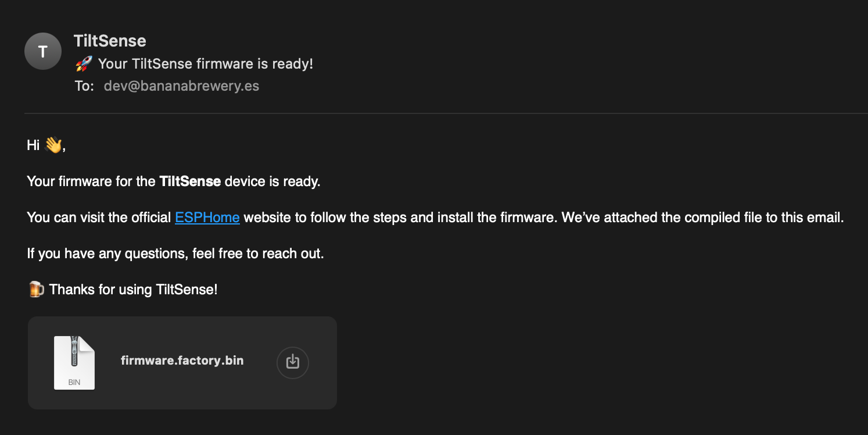Screen dimensions: 868x435
Task: Download the firmware.factory.bin attachment
Action: [x=293, y=362]
